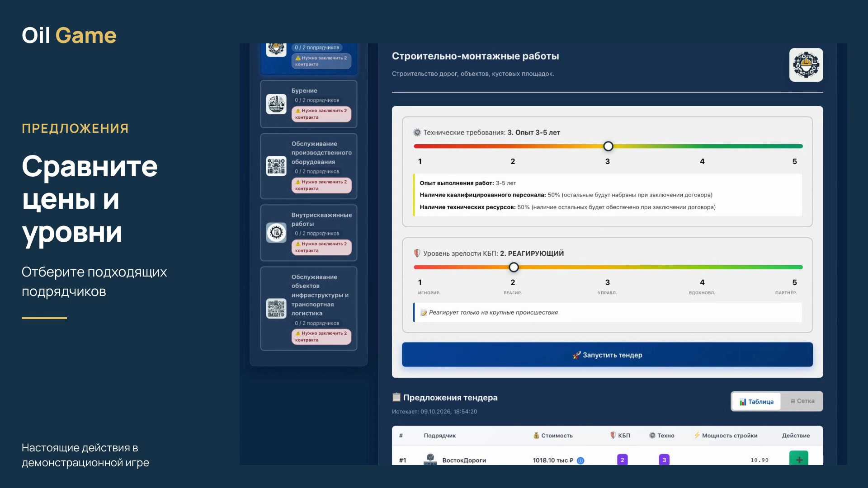Select the Обслуживание производственного оборудования icon
Viewport: 868px width, 488px height.
[276, 166]
